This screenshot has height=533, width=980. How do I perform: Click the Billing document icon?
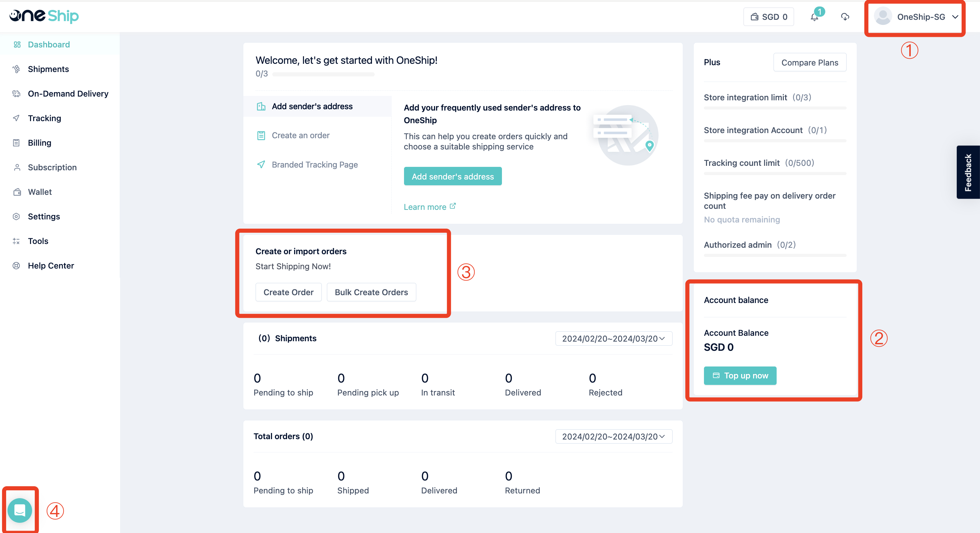point(16,143)
